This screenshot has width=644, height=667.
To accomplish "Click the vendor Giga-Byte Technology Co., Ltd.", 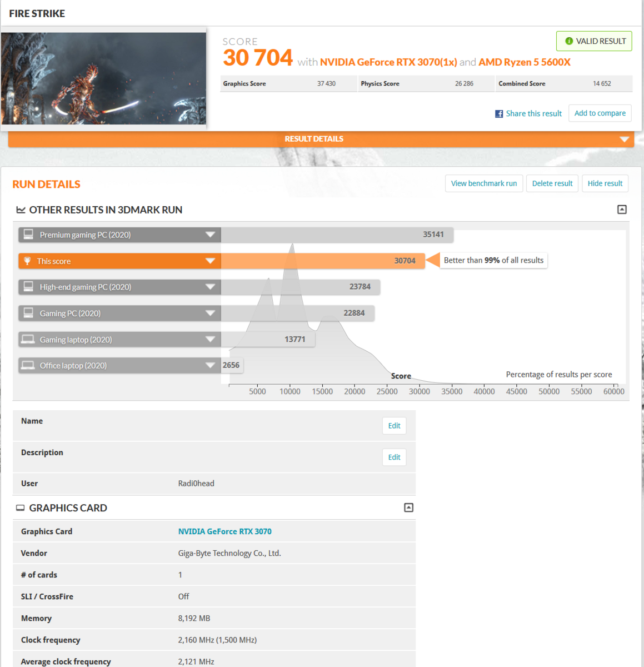I will [x=229, y=553].
